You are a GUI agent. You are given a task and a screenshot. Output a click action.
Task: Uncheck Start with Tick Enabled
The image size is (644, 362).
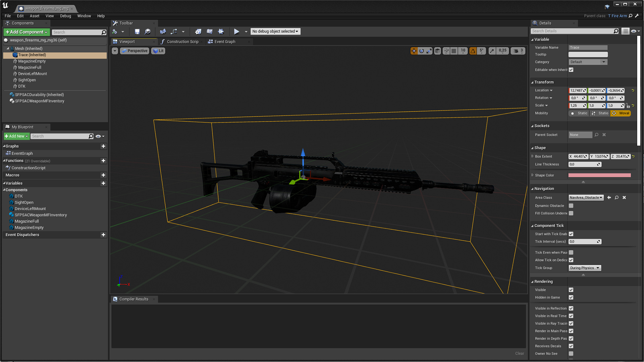coord(571,234)
